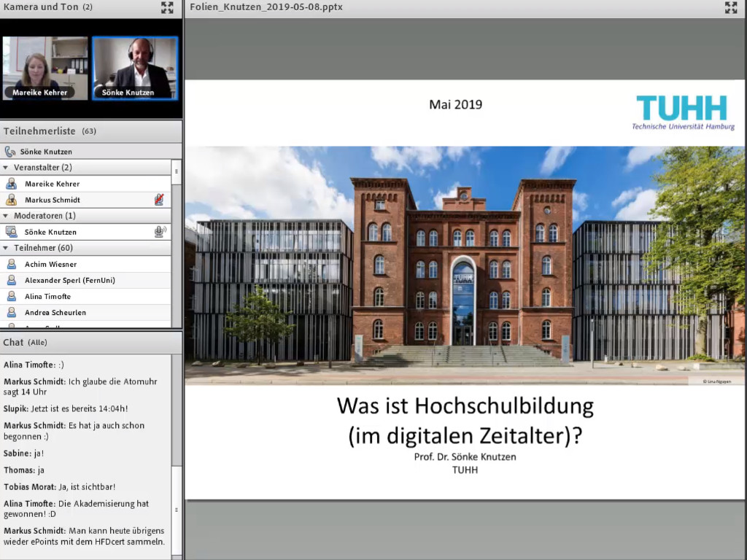Screen dimensions: 747x560
Task: Select Alexander Sperl (FernUni) row
Action: tap(86, 281)
